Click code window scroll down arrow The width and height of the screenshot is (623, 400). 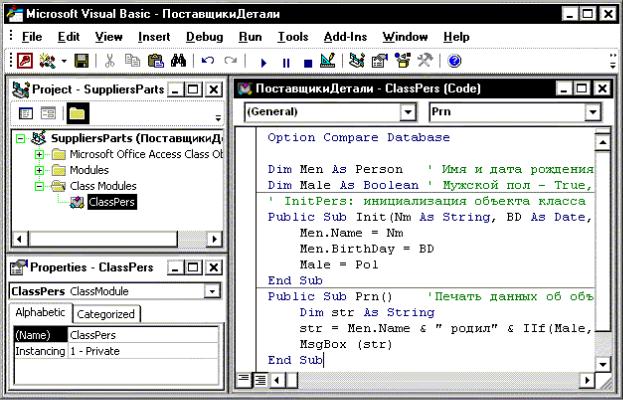tap(603, 364)
